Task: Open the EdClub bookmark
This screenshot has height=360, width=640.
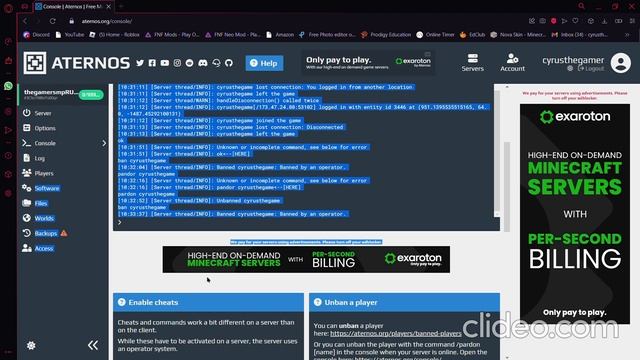Action: coord(472,35)
